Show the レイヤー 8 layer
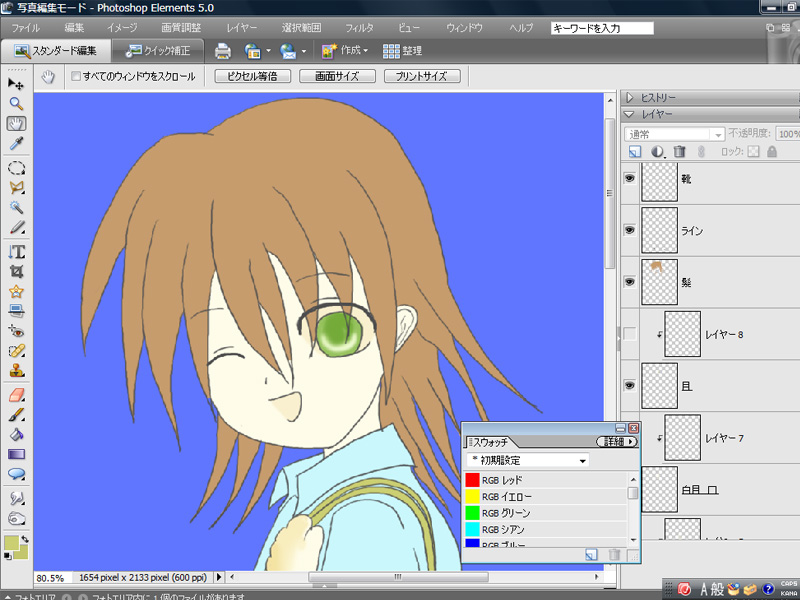The width and height of the screenshot is (800, 600). pos(629,334)
